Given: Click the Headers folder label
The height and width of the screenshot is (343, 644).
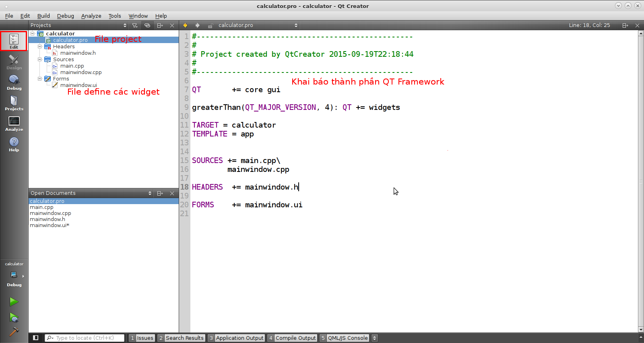Looking at the screenshot, I should (x=64, y=46).
